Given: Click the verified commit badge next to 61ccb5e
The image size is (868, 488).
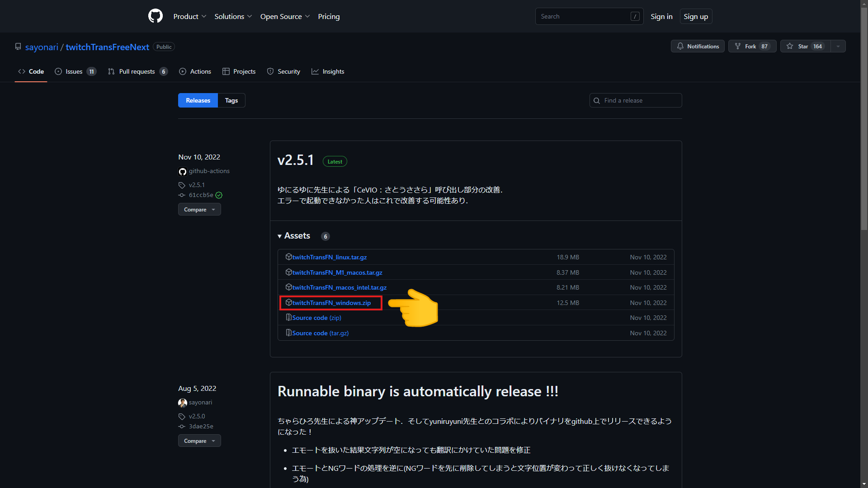Looking at the screenshot, I should point(219,195).
